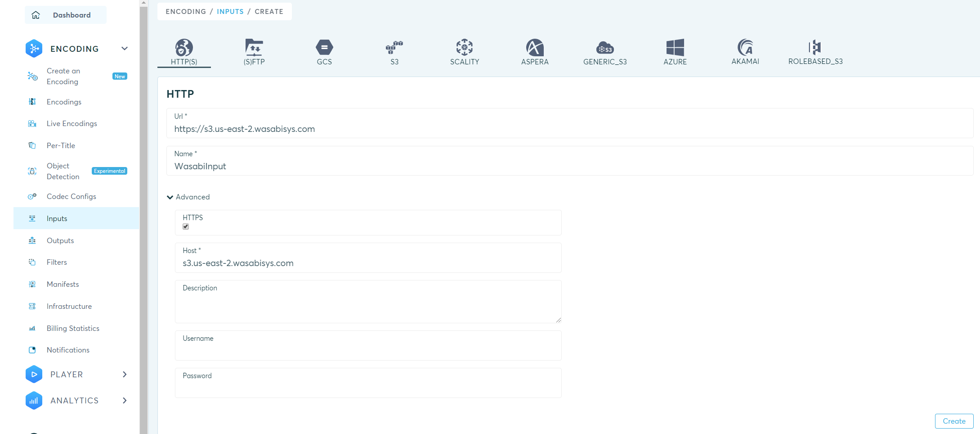
Task: Collapse the Advanced settings section
Action: pos(188,197)
